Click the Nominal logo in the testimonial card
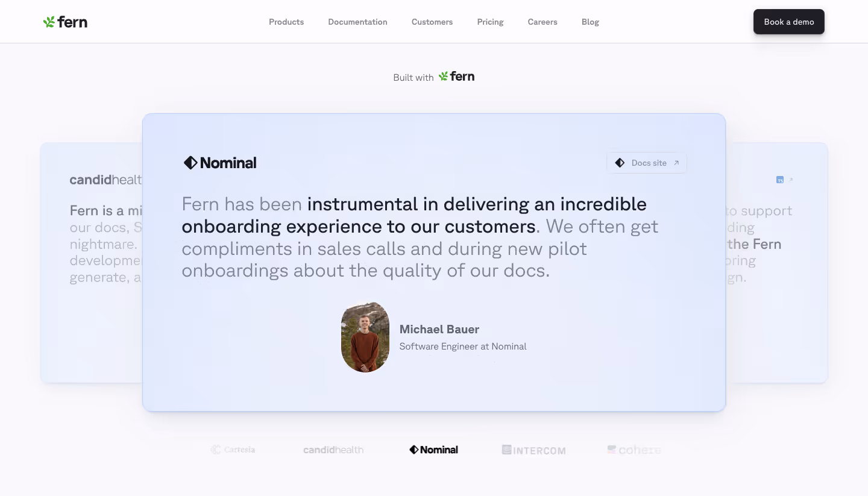868x496 pixels. tap(220, 163)
